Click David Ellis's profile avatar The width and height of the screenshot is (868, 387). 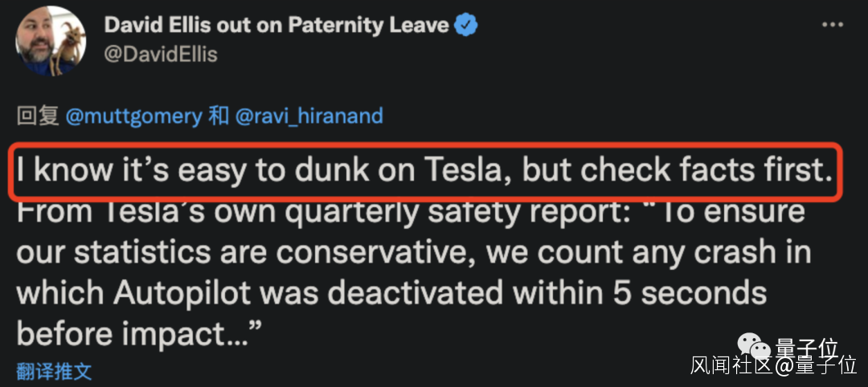51,40
